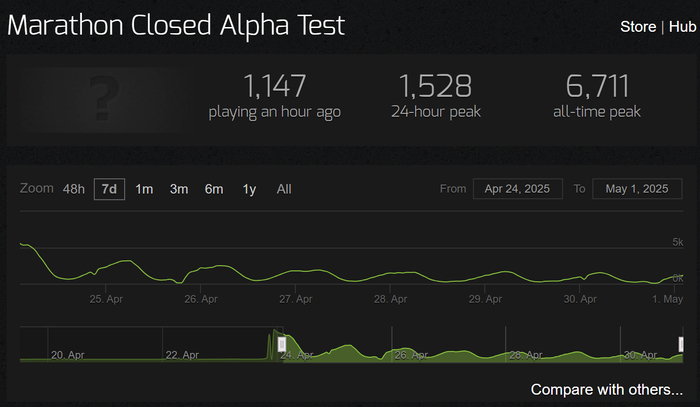Click the To date field
This screenshot has height=407, width=700.
[x=636, y=189]
